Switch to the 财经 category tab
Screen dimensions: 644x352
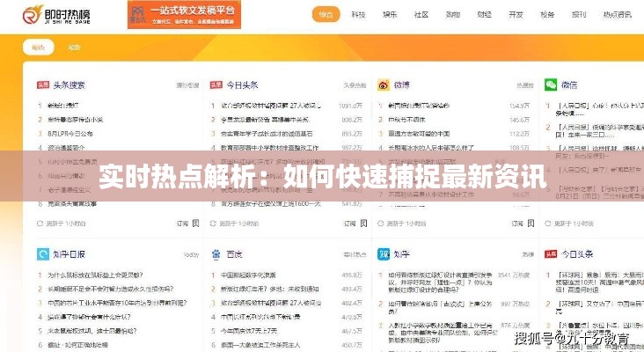click(484, 14)
